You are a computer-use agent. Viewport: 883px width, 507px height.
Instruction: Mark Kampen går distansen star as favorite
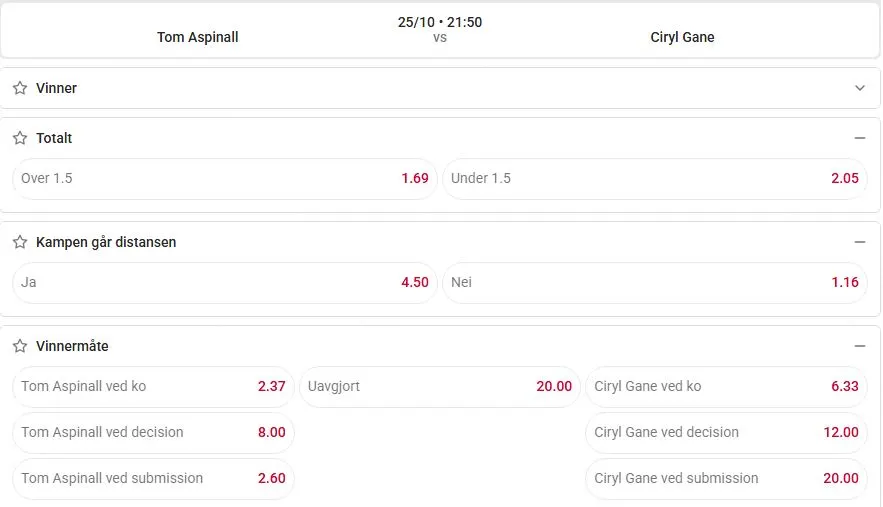pos(20,242)
